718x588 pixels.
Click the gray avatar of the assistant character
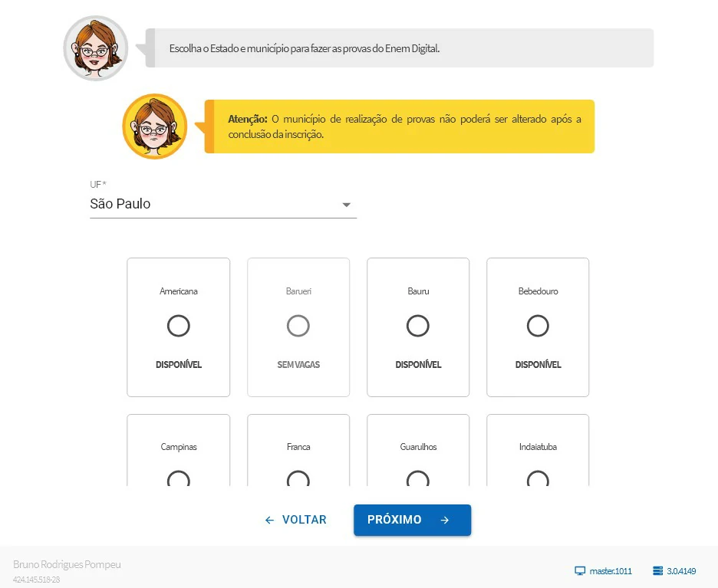96,48
